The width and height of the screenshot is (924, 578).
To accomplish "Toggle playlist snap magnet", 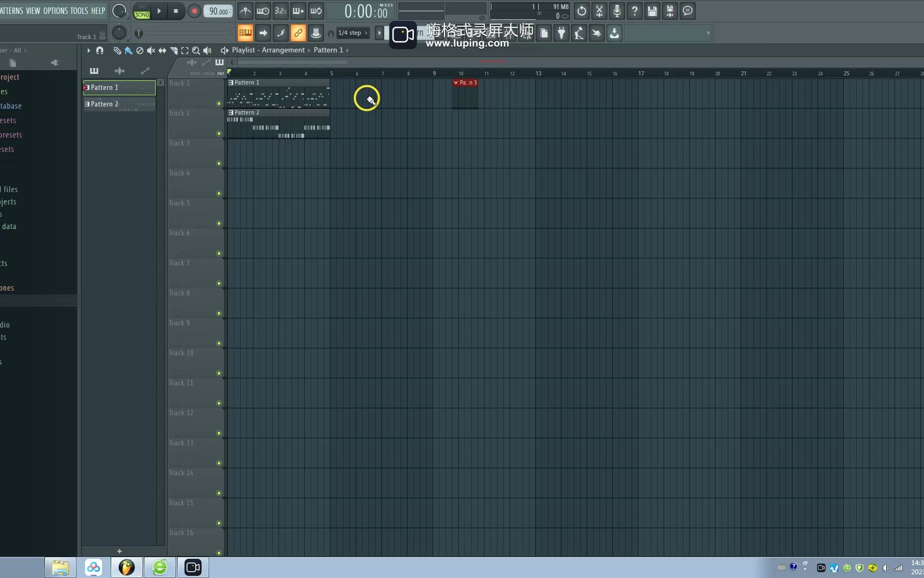I will [x=99, y=50].
